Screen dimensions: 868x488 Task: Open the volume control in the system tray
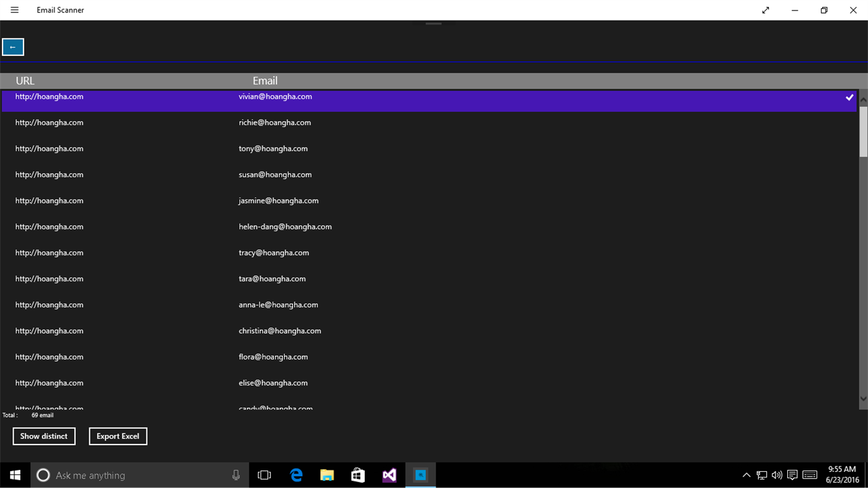point(777,475)
